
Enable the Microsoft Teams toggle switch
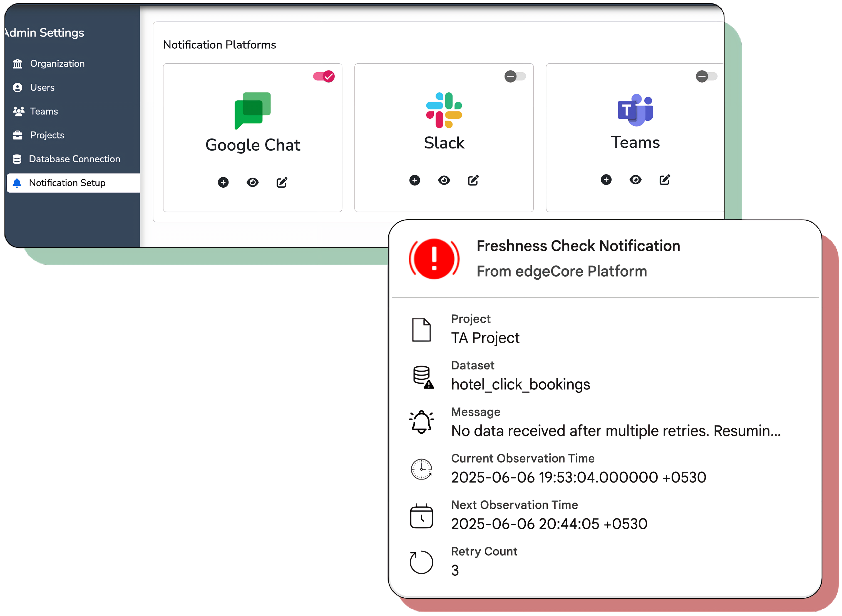click(706, 76)
